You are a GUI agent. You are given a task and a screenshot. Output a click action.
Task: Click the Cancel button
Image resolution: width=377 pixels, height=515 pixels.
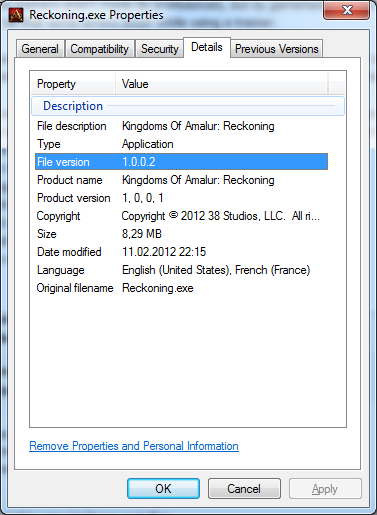244,489
